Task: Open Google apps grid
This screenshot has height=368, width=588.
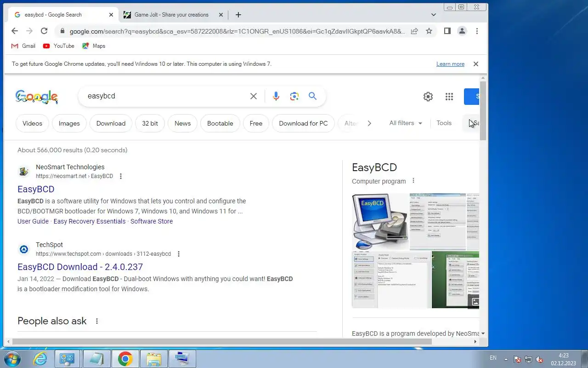Action: (449, 97)
